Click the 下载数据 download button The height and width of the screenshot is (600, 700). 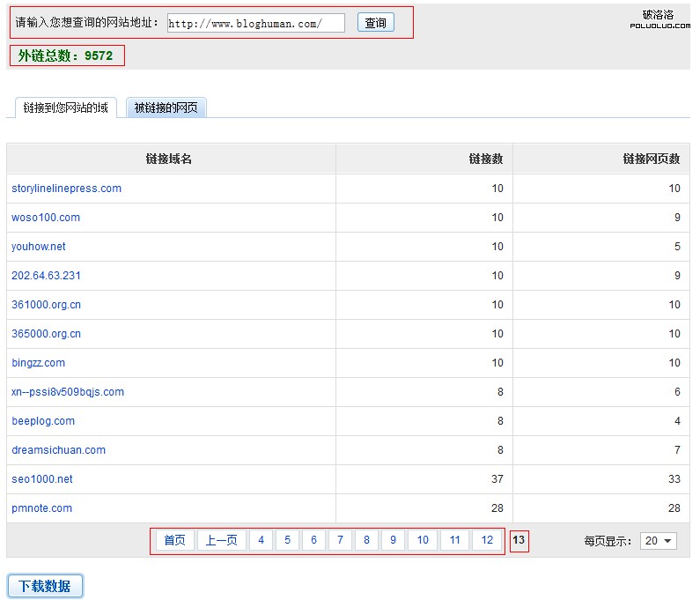point(45,586)
